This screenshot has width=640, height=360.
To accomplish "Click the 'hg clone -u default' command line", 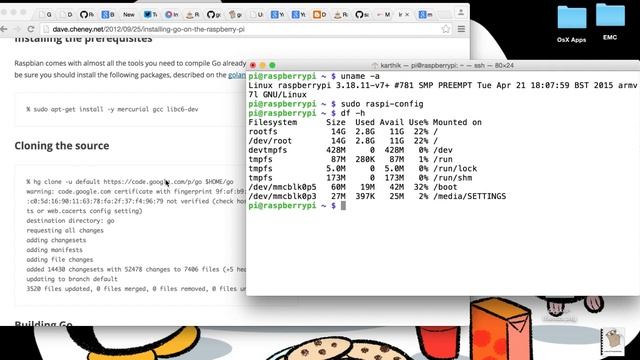I will point(130,182).
